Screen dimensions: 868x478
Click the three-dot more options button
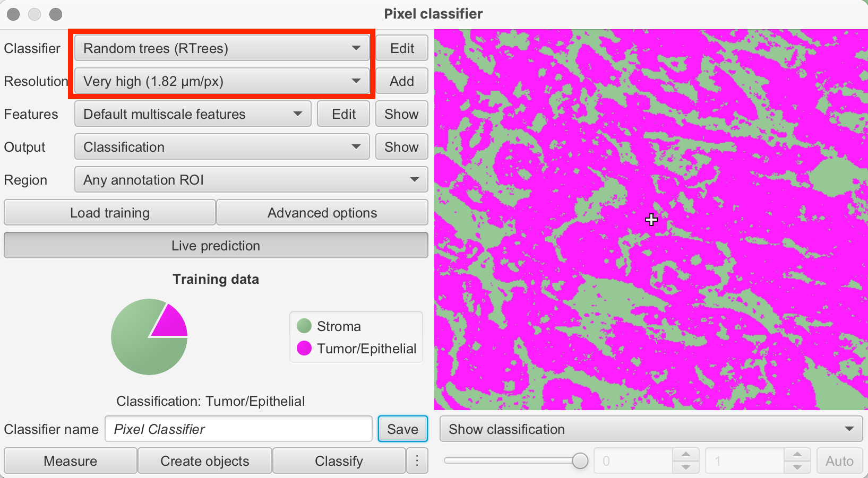(417, 460)
